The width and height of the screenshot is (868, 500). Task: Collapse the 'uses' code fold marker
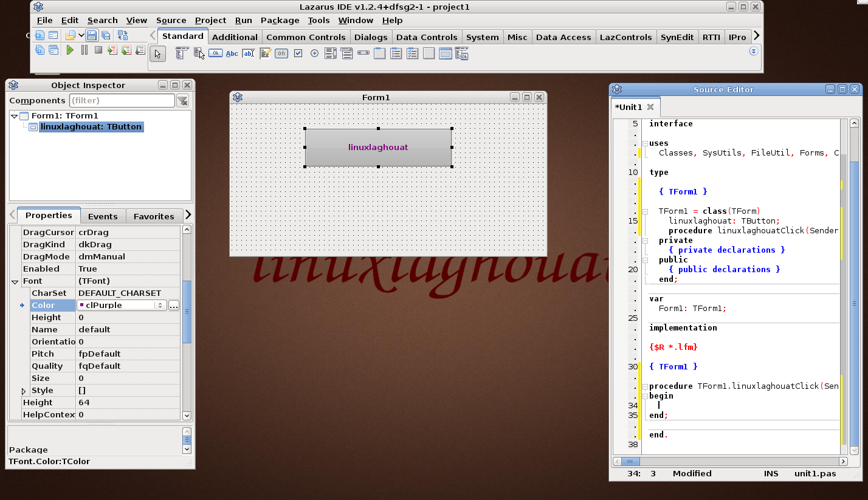coord(644,143)
